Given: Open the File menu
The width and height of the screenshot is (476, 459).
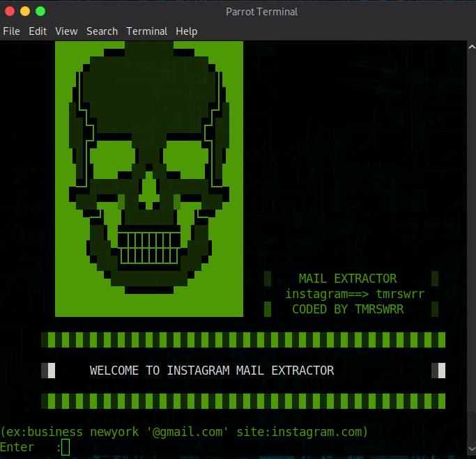Looking at the screenshot, I should point(12,31).
